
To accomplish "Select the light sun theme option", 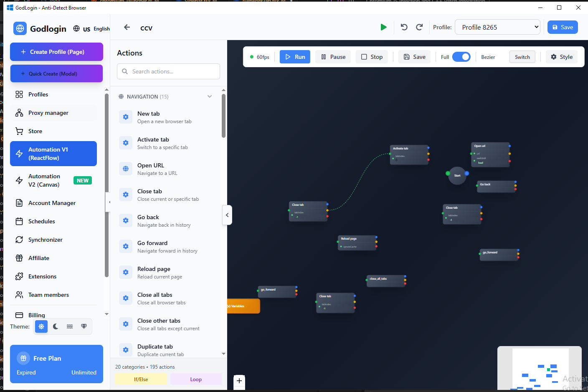I will [x=41, y=326].
